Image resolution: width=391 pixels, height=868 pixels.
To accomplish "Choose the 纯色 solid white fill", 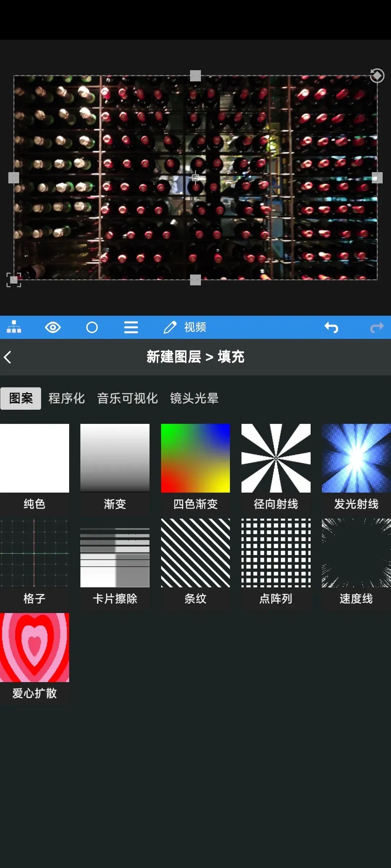I will point(34,469).
